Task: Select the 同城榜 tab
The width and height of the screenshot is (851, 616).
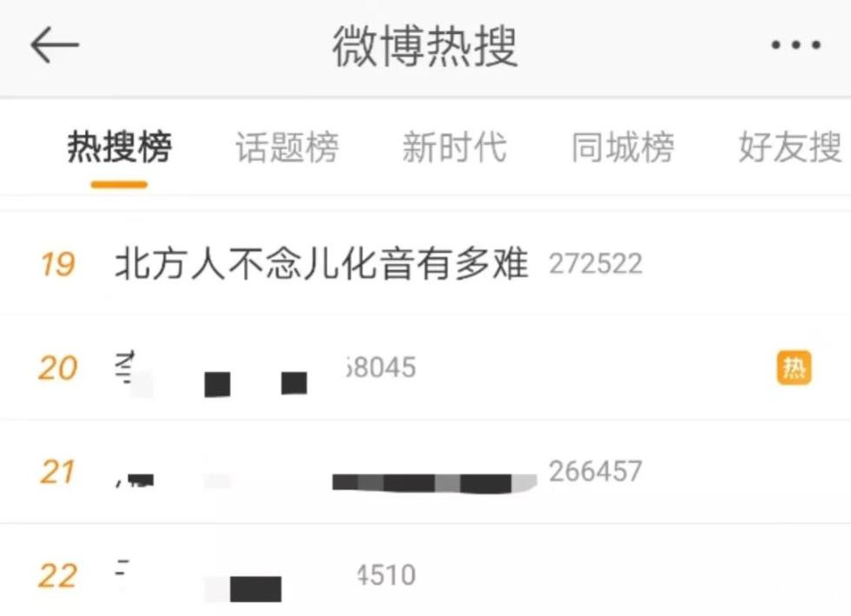Action: click(622, 147)
